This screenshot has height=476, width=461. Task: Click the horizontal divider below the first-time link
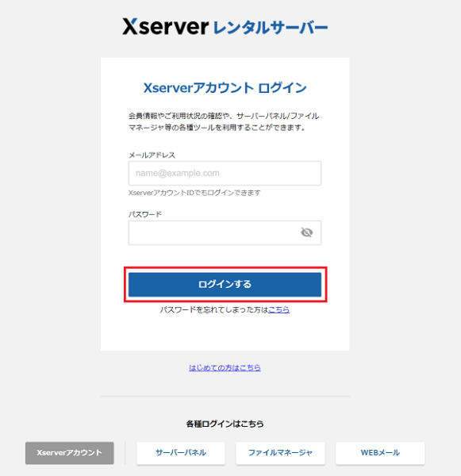225,396
